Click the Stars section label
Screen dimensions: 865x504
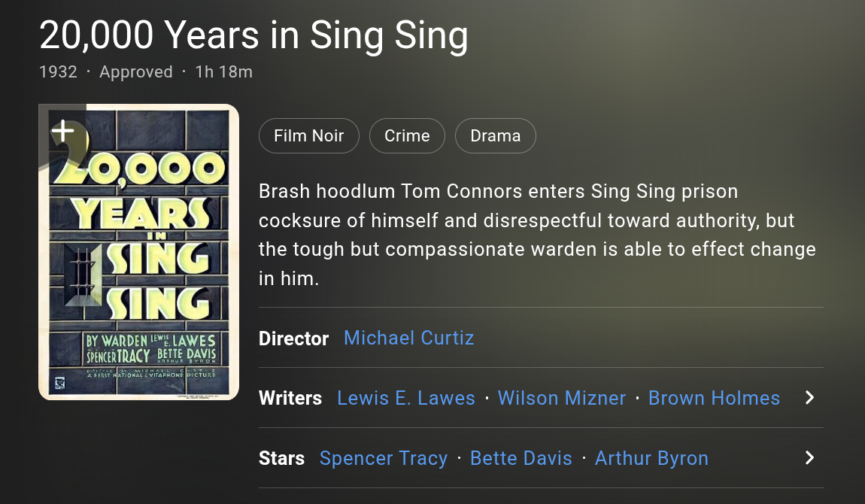[x=281, y=458]
